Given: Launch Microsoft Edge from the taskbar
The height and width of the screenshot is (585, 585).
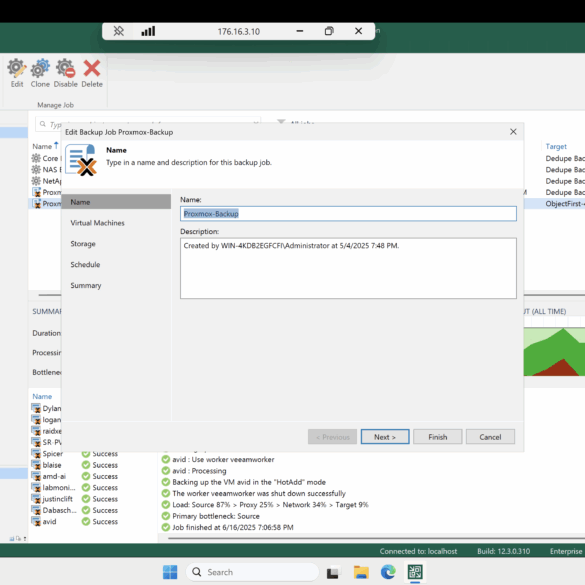Looking at the screenshot, I should tap(388, 572).
